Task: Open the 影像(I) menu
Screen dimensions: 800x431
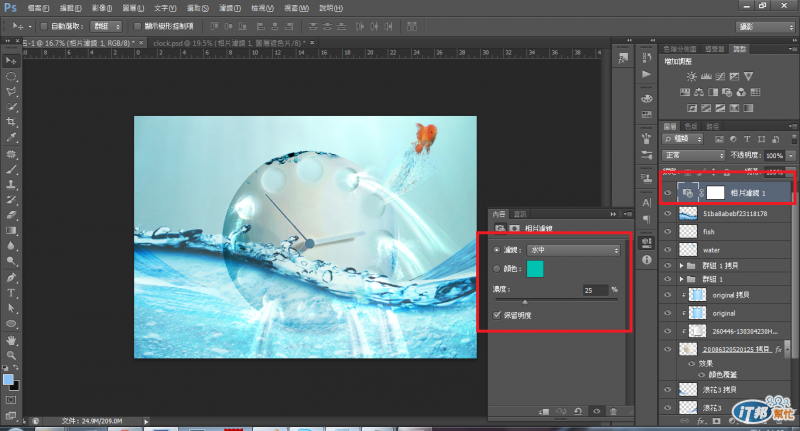Action: (x=102, y=8)
